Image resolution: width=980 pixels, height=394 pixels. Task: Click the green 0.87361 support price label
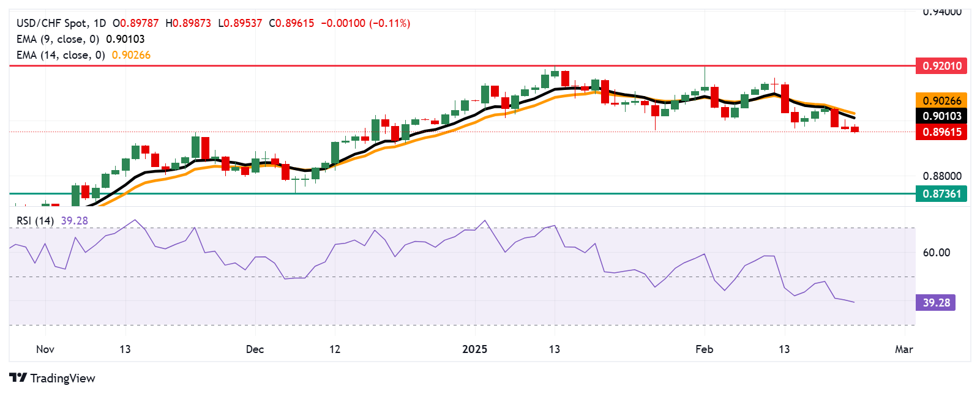941,194
